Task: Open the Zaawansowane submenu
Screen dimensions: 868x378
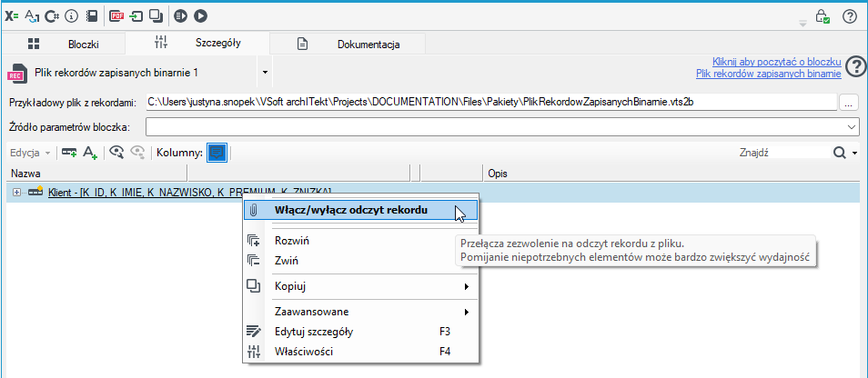Action: coord(360,312)
